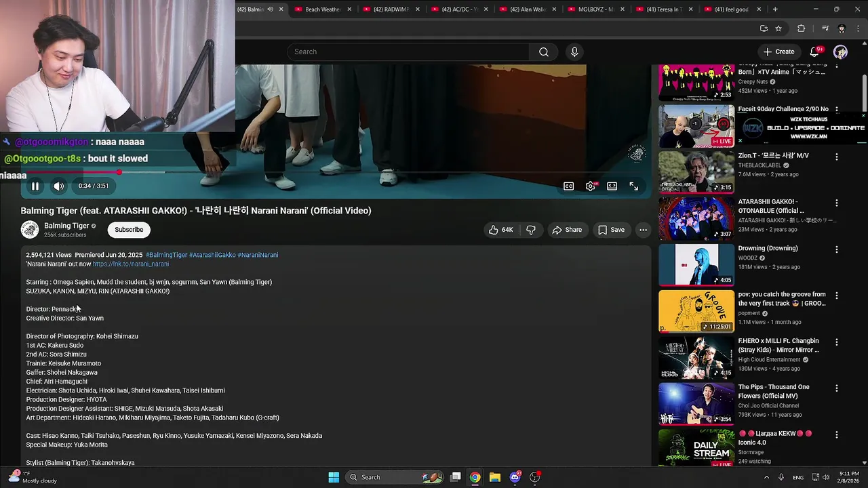Open options for ATARASHII GAKKO! OTONABLUE

click(837, 203)
